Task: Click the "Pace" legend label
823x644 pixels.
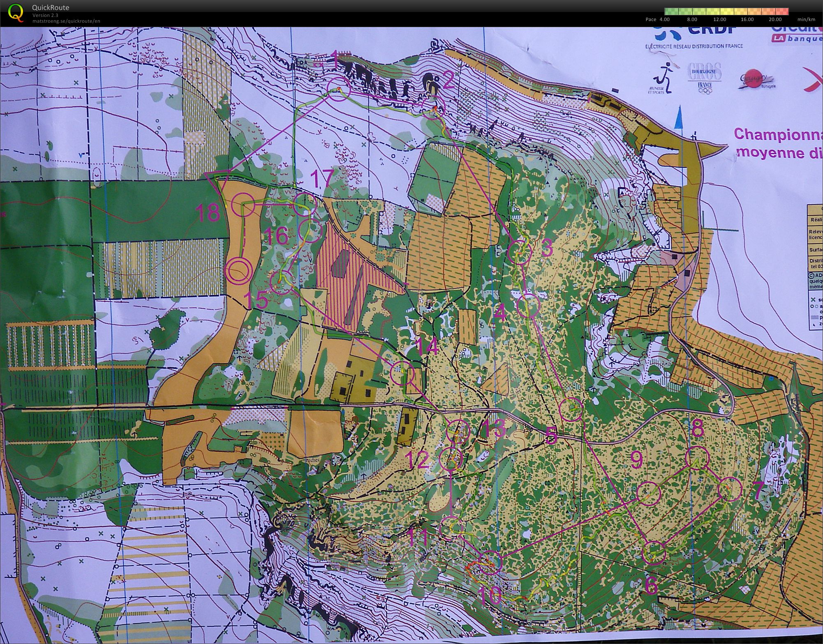Action: 651,19
